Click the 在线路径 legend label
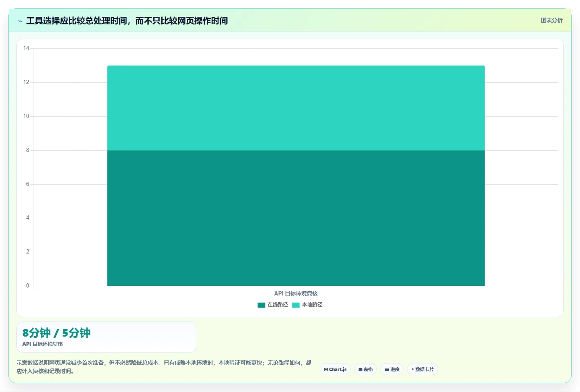This screenshot has height=392, width=580. [x=278, y=305]
